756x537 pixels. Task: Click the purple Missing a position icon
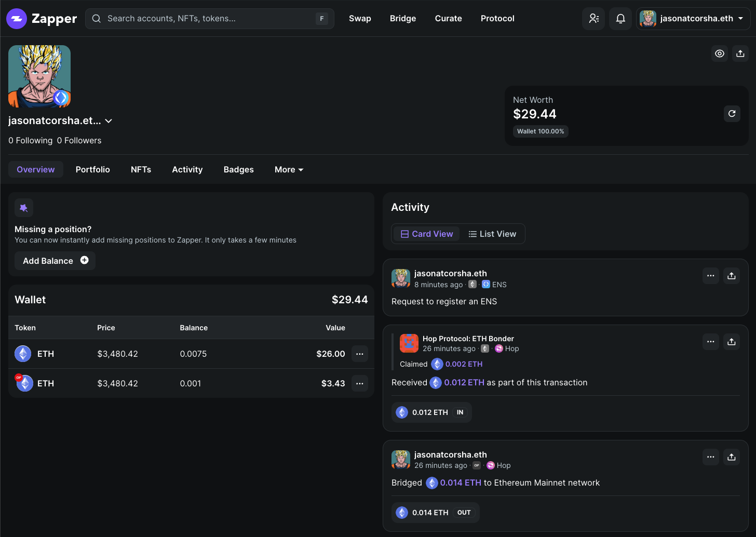[24, 208]
